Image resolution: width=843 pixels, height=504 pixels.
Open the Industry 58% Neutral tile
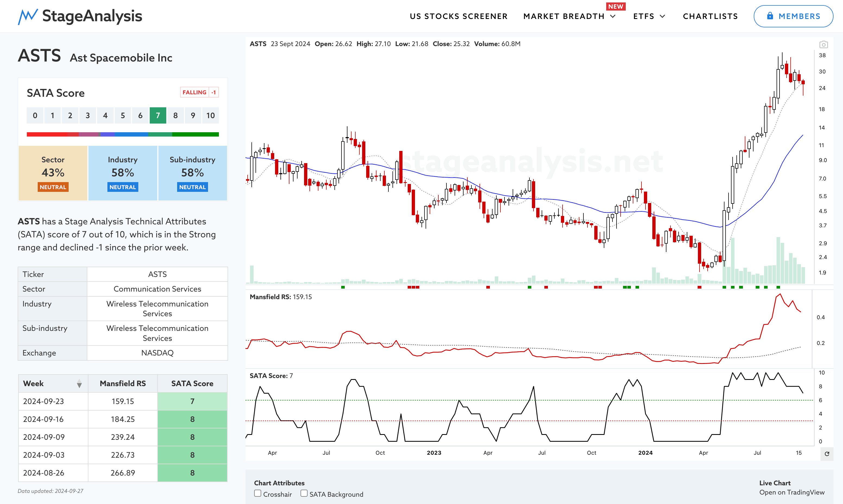(123, 173)
